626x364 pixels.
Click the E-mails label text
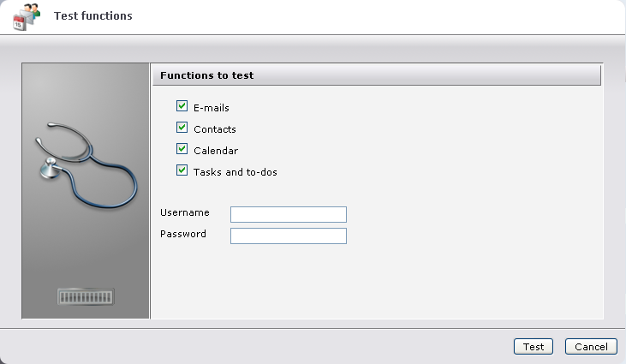[212, 108]
